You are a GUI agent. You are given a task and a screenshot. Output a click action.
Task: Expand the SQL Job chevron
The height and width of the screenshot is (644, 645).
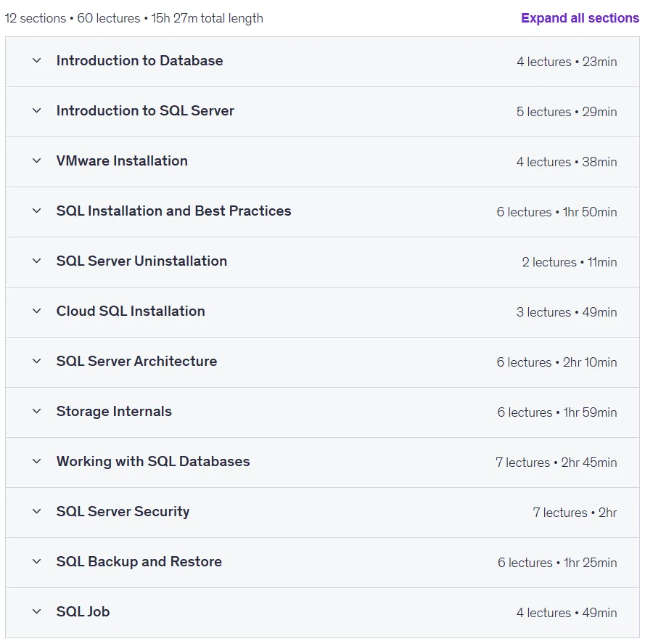tap(36, 611)
